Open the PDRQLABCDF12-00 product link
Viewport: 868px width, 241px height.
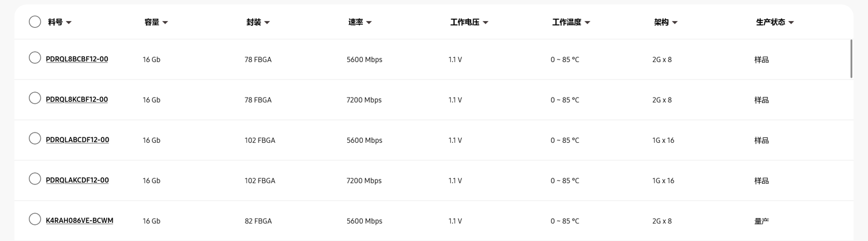77,140
